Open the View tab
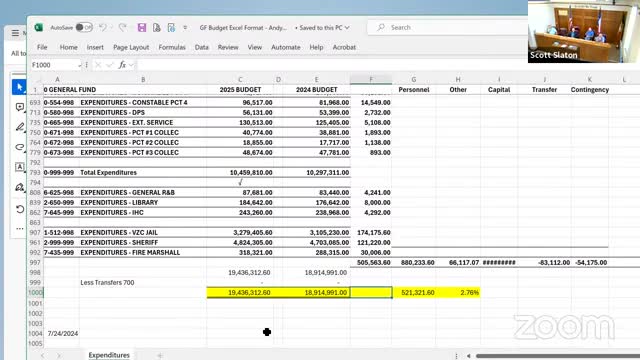Image resolution: width=640 pixels, height=360 pixels. [x=255, y=47]
